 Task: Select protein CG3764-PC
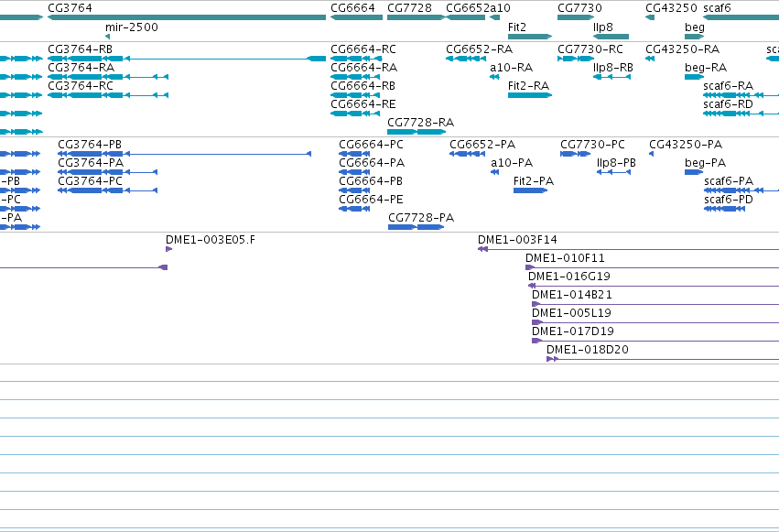(107, 190)
